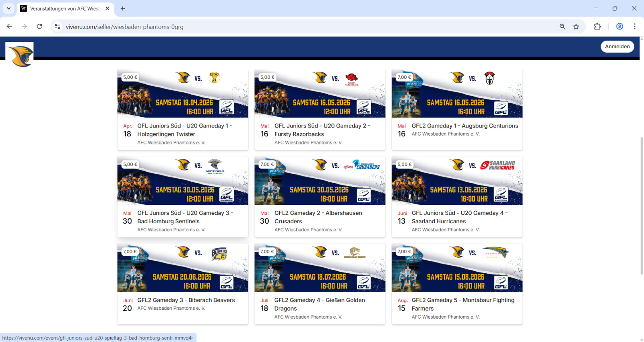Click the Wiesbaden Phantoms logo in header
Image resolution: width=644 pixels, height=342 pixels.
click(20, 55)
